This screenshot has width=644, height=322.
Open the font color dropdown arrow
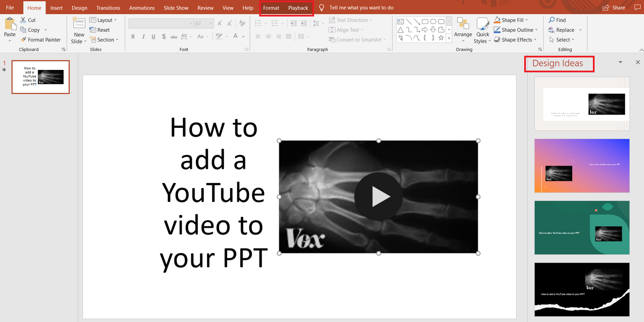242,37
